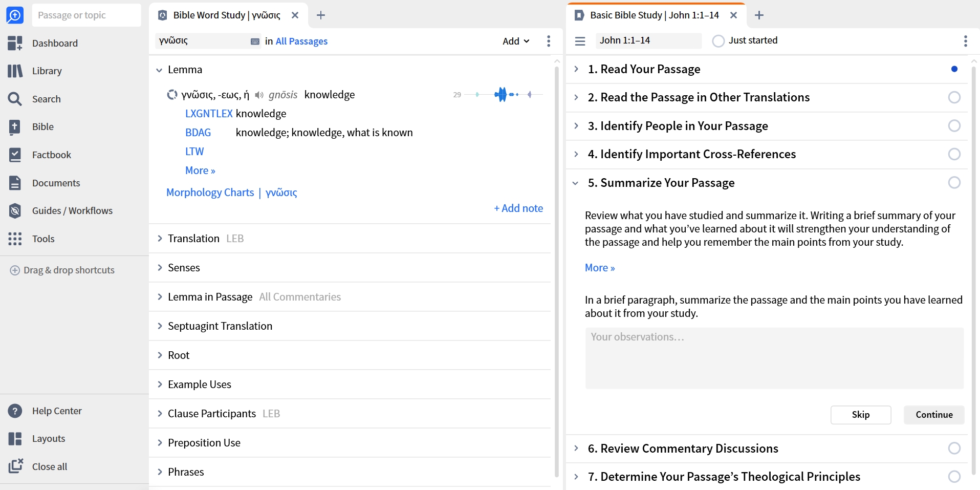
Task: Open Word Study panel kebab menu
Action: pyautogui.click(x=549, y=41)
